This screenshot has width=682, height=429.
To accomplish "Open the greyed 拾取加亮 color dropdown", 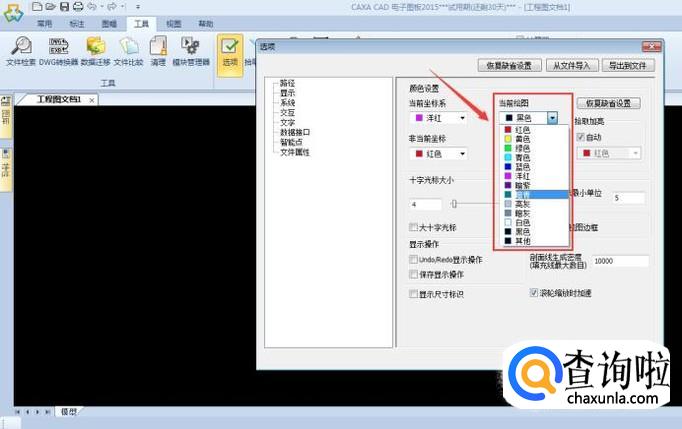I will (609, 153).
